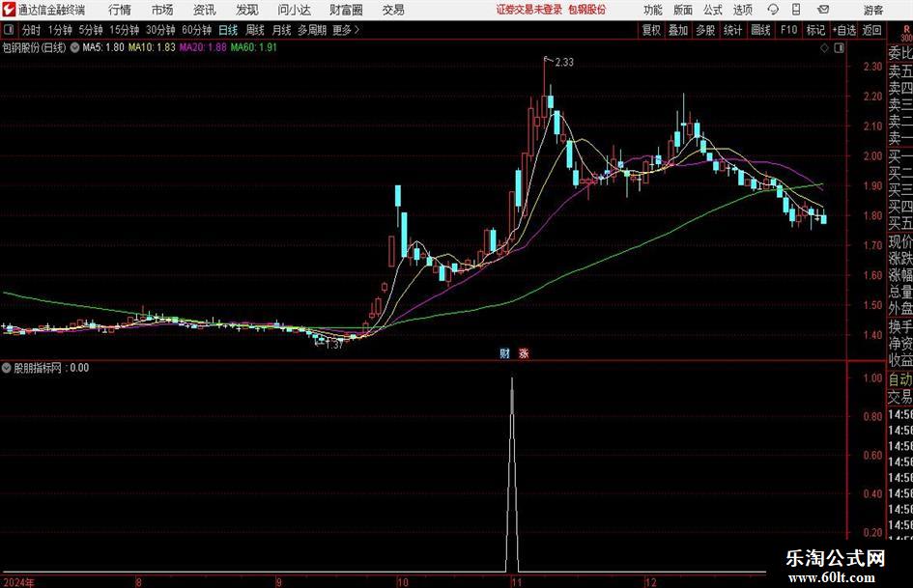The height and width of the screenshot is (588, 913).
Task: Click the MA5: 1.80 readout
Action: coord(103,47)
